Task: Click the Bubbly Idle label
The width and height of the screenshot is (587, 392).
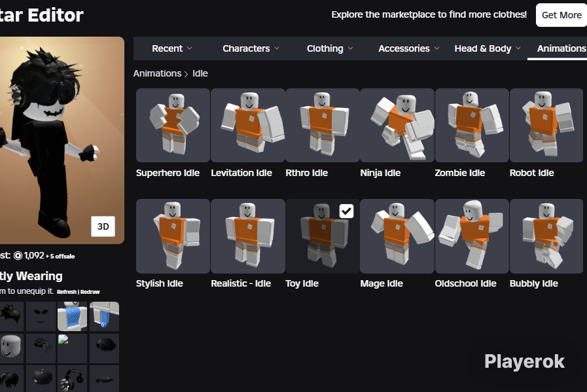Action: pyautogui.click(x=533, y=283)
